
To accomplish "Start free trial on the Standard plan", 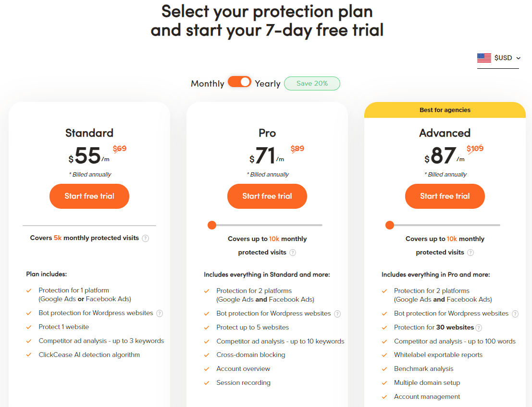I will click(89, 196).
